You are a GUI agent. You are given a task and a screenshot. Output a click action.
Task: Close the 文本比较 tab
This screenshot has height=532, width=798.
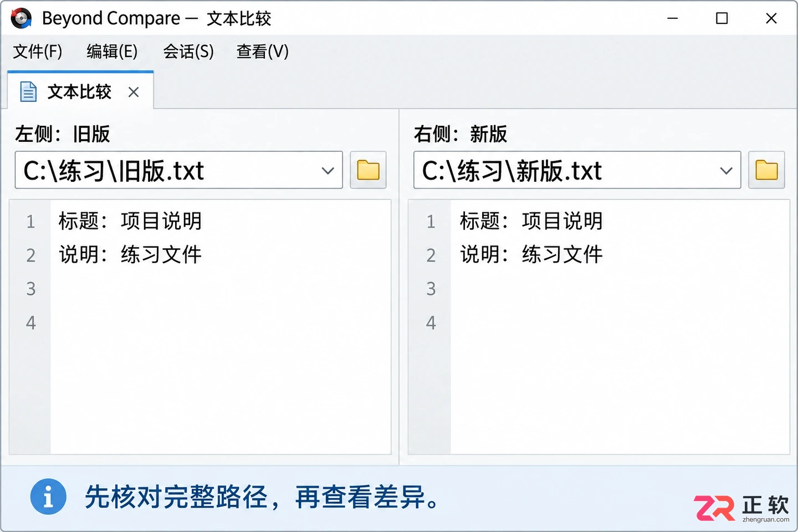point(134,92)
